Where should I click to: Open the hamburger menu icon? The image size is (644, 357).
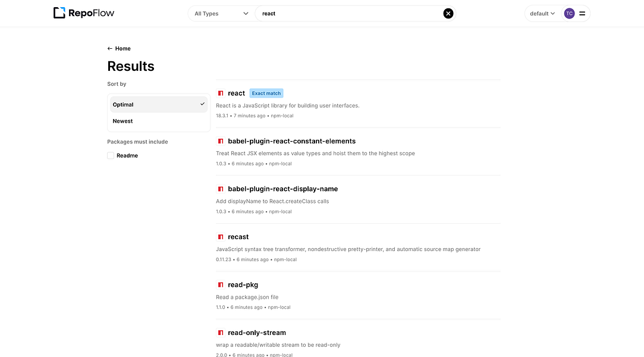tap(582, 14)
